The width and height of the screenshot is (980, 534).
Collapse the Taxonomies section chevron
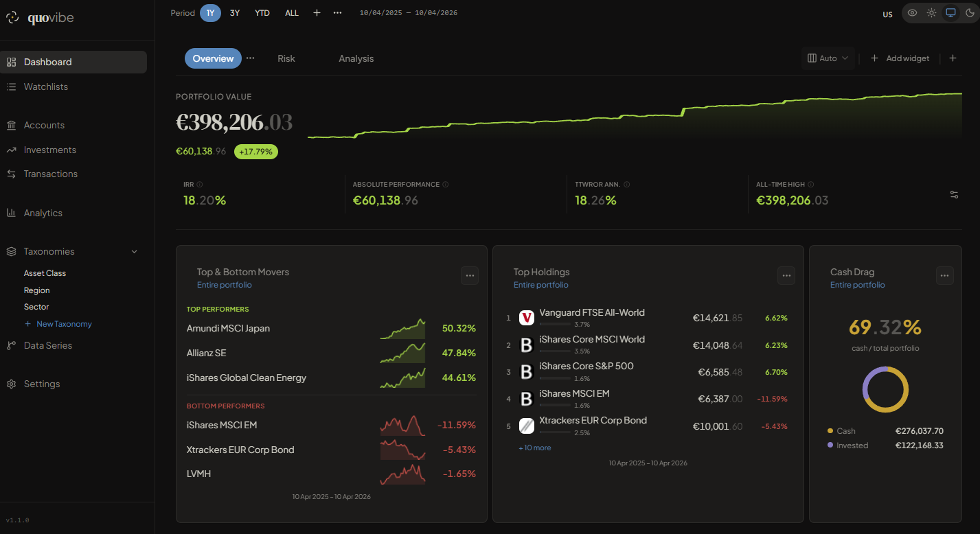(x=134, y=252)
